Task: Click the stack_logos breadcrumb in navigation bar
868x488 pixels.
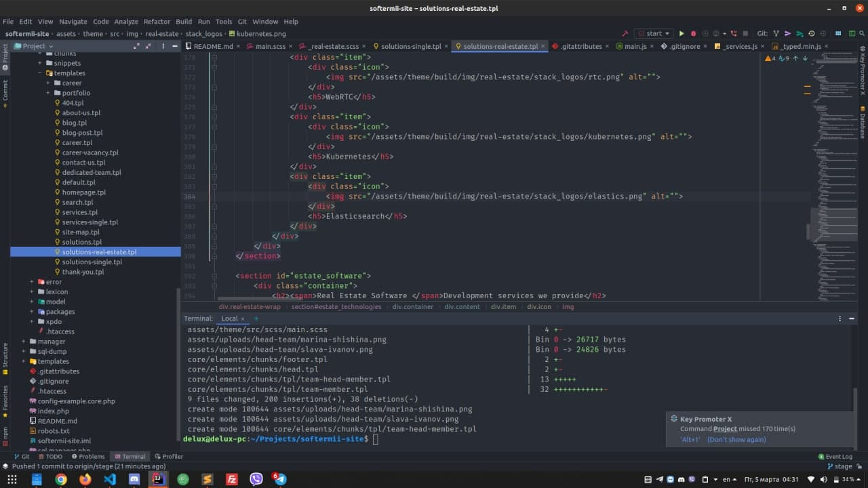Action: tap(203, 33)
